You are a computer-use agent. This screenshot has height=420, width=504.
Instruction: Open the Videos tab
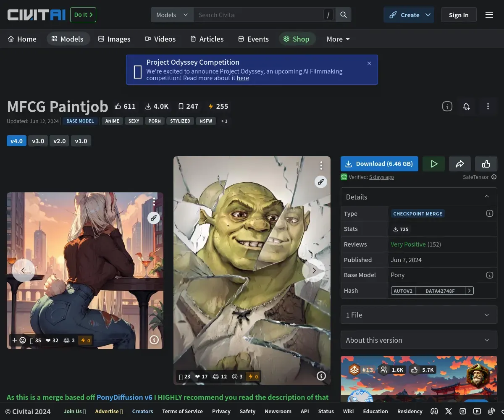160,39
